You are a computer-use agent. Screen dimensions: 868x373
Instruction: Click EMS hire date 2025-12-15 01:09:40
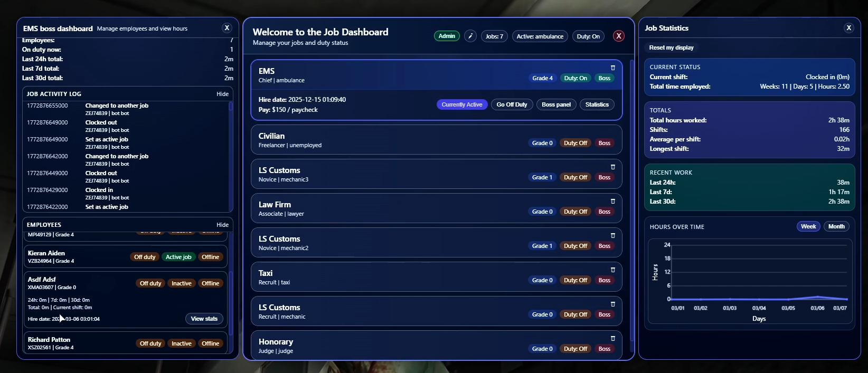[302, 100]
